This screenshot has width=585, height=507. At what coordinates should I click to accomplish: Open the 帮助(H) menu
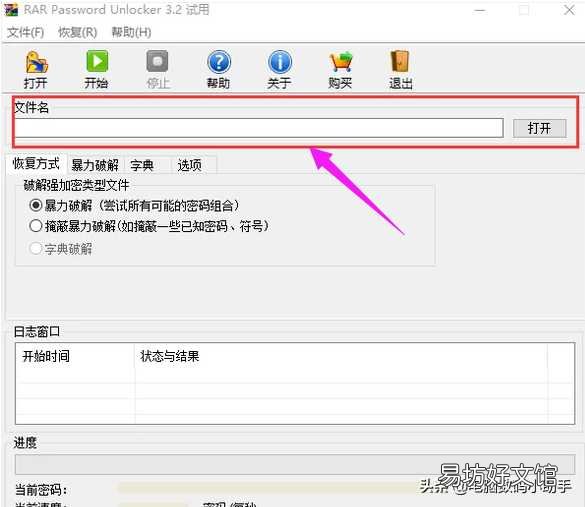point(131,32)
